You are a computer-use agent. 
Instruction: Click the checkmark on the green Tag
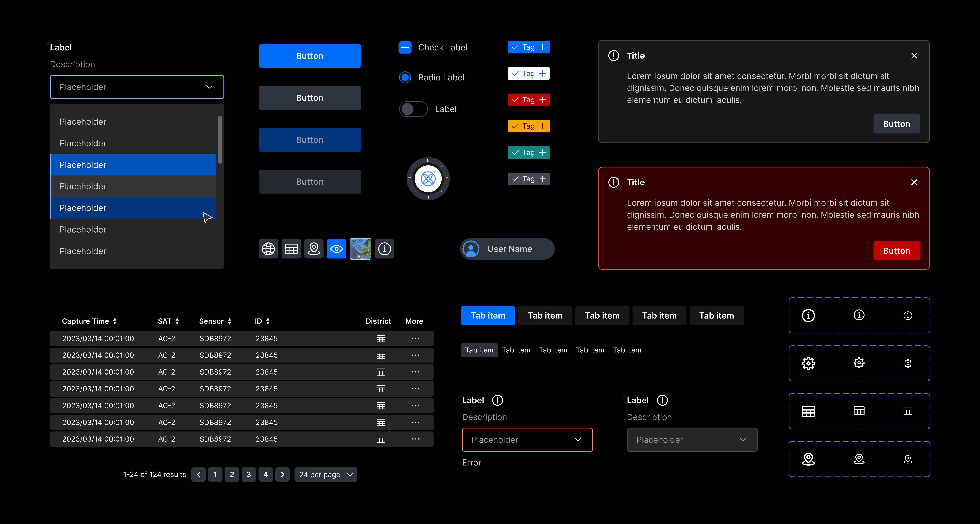[x=515, y=152]
